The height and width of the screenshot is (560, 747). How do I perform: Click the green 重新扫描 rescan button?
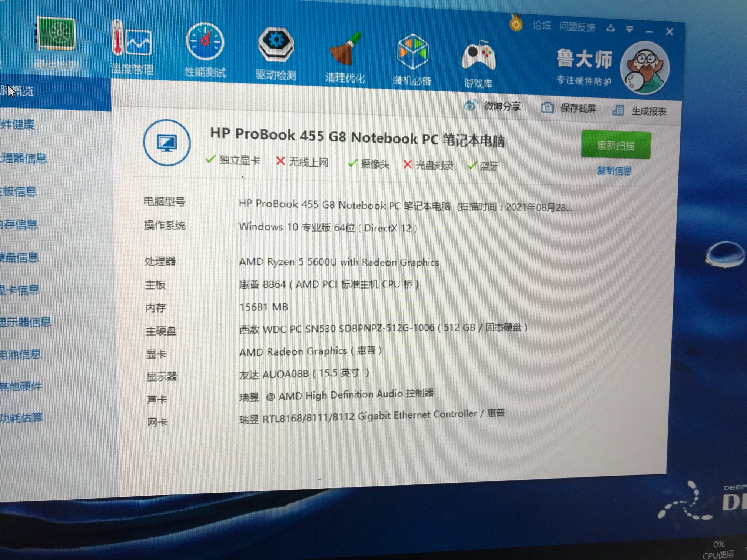[616, 145]
